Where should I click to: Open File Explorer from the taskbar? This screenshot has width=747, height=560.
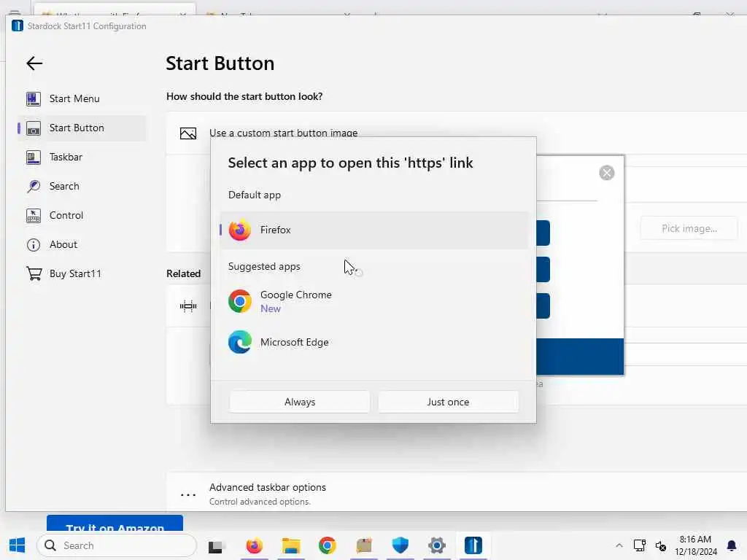(291, 545)
